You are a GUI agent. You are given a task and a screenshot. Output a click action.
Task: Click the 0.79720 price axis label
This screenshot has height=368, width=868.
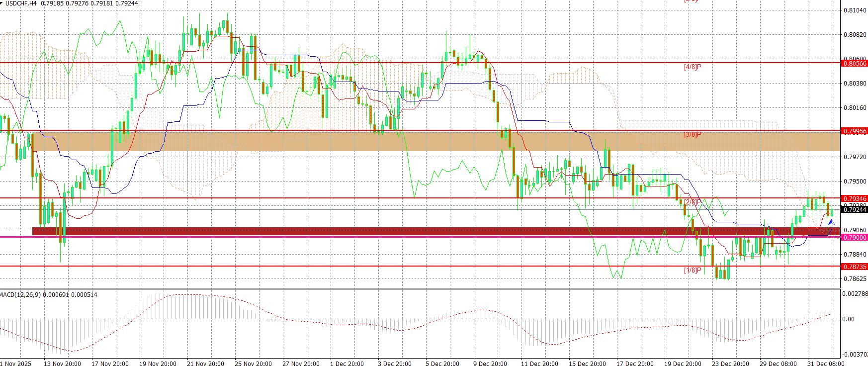(x=855, y=157)
